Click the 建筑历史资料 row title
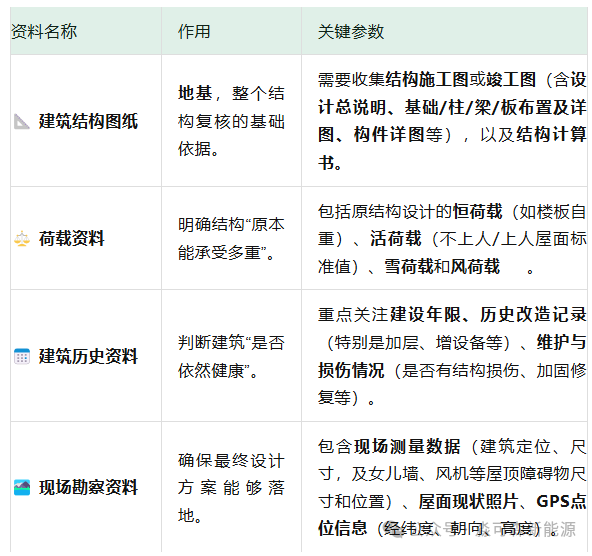This screenshot has width=592, height=556. pyautogui.click(x=89, y=356)
